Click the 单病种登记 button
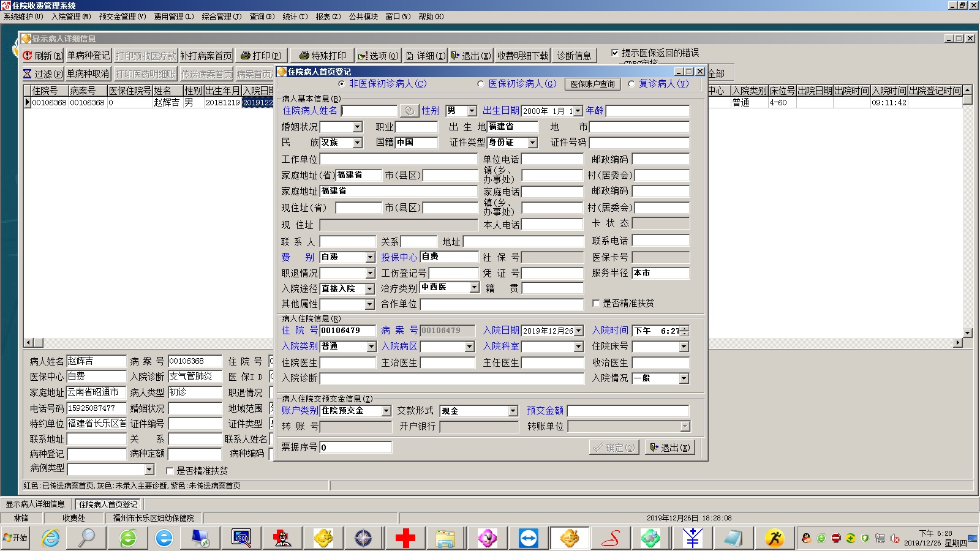980x551 pixels. [x=88, y=56]
